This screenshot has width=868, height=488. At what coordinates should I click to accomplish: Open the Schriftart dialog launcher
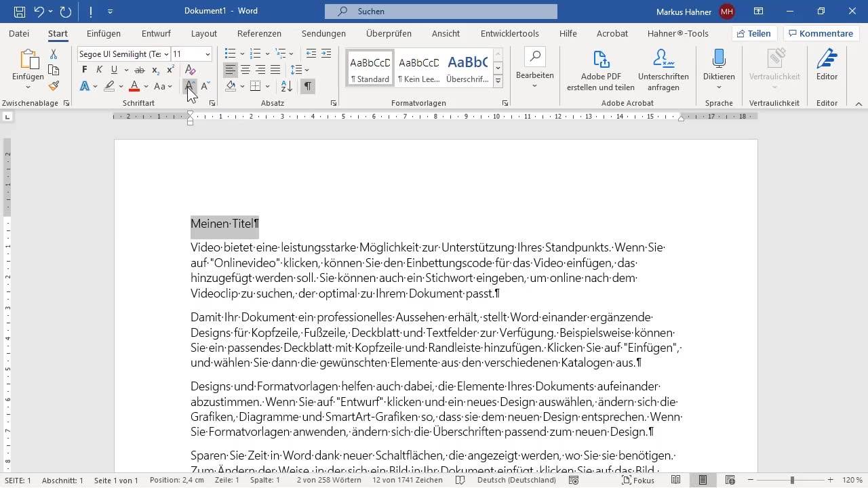pyautogui.click(x=212, y=103)
